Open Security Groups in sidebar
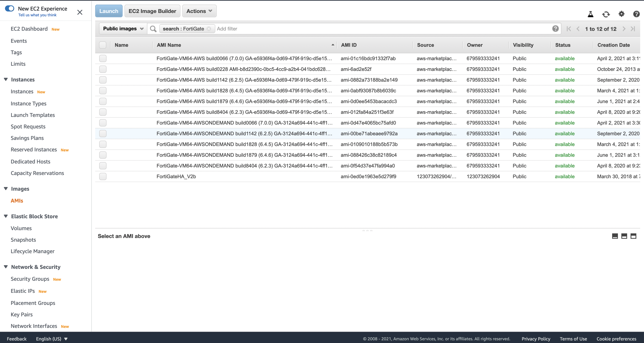Viewport: 644px width, 343px height. [x=30, y=279]
